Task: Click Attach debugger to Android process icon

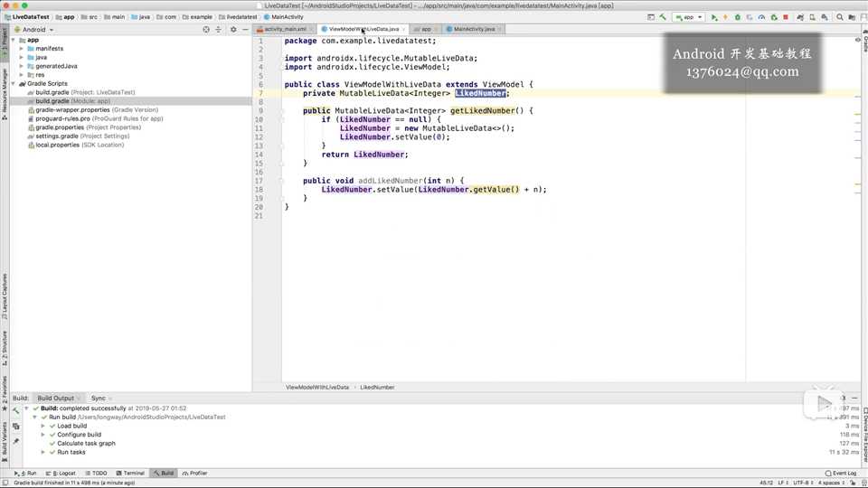Action: 774,17
